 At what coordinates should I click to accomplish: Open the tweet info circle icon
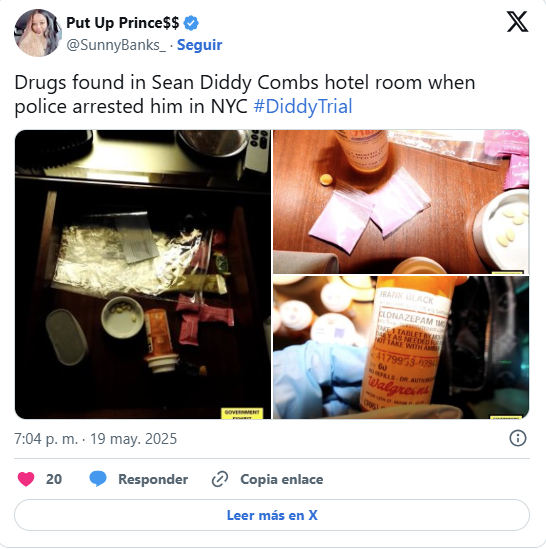[518, 438]
